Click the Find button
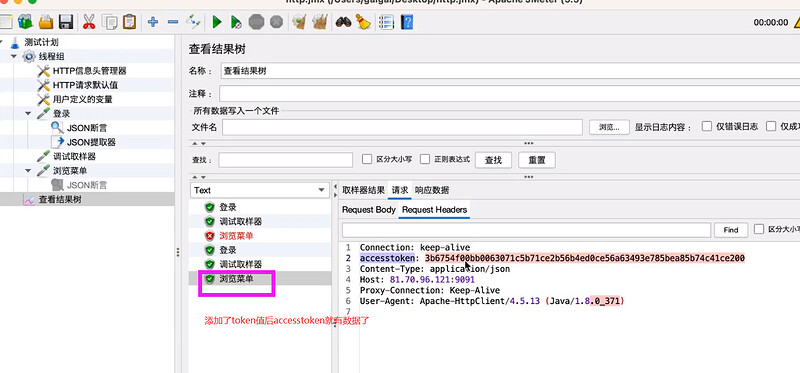 coord(731,230)
